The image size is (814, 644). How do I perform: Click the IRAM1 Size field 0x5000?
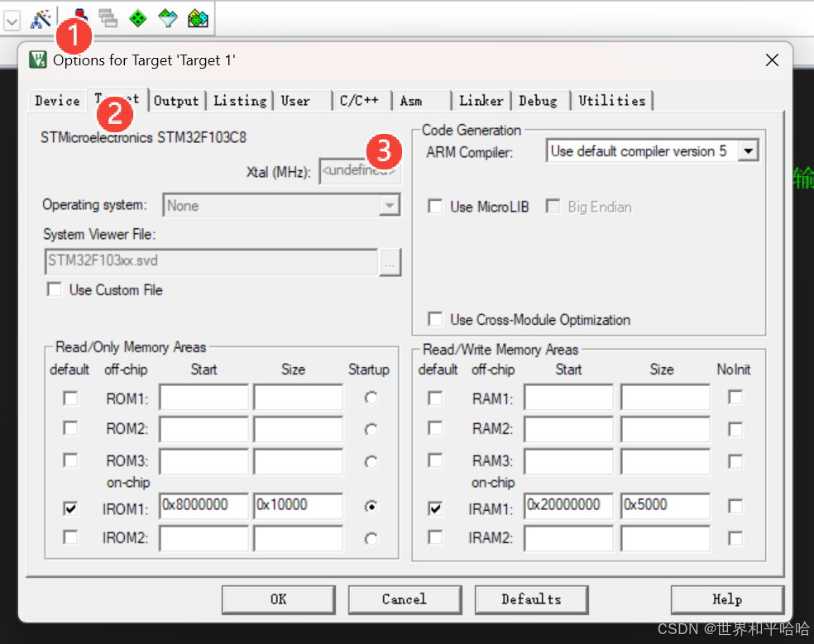pyautogui.click(x=666, y=505)
